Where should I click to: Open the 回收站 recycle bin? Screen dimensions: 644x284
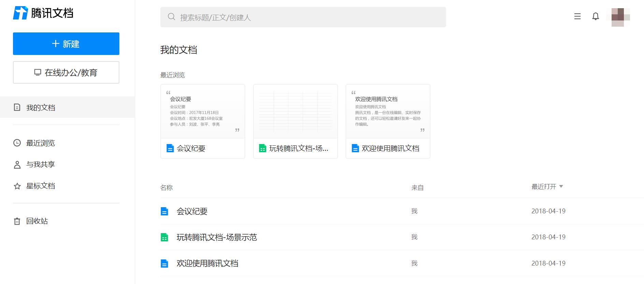37,221
